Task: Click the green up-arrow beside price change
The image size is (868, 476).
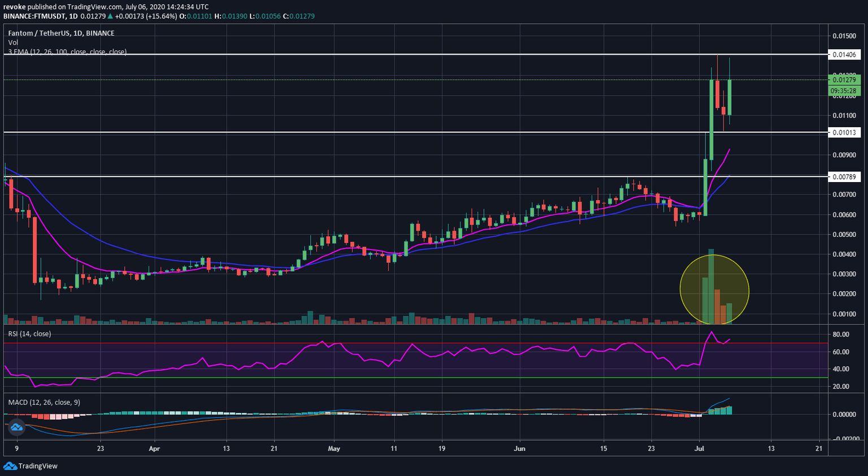Action: pos(110,16)
